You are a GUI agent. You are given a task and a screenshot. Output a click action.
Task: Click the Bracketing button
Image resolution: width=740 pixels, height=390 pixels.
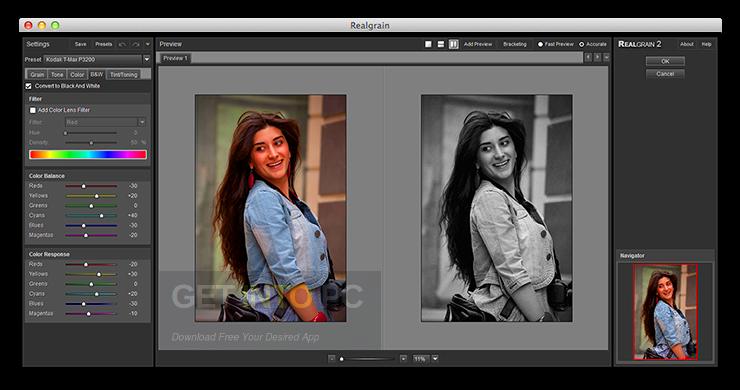click(514, 44)
